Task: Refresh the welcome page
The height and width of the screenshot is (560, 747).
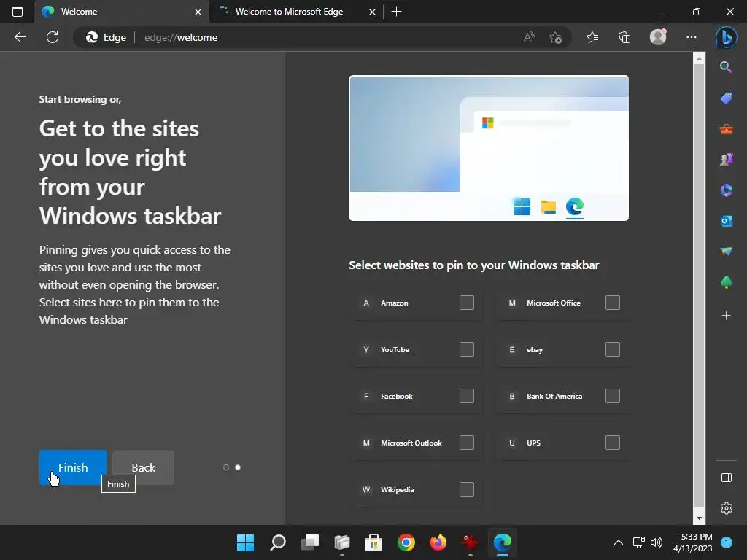Action: (53, 37)
